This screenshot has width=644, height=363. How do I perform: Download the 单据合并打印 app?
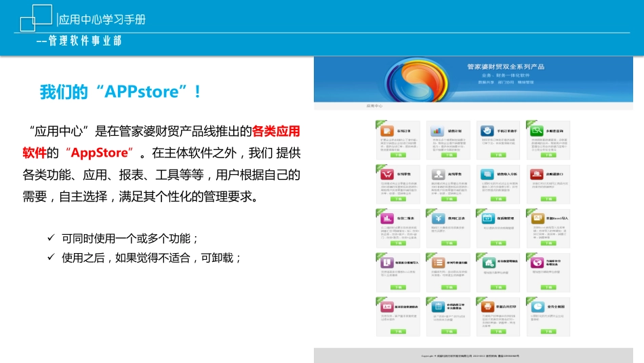tap(498, 331)
